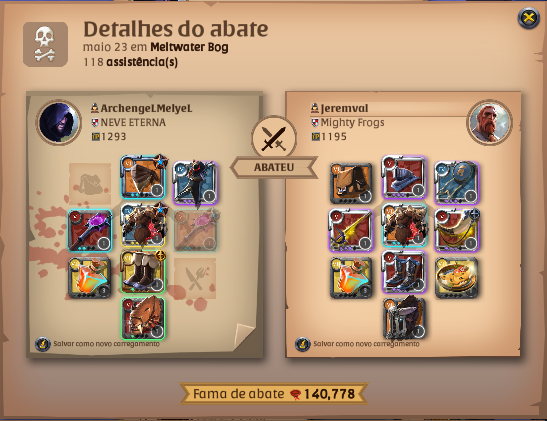Viewport: 547px width, 421px height.
Task: Select the killer's orange potion item
Action: pos(90,278)
